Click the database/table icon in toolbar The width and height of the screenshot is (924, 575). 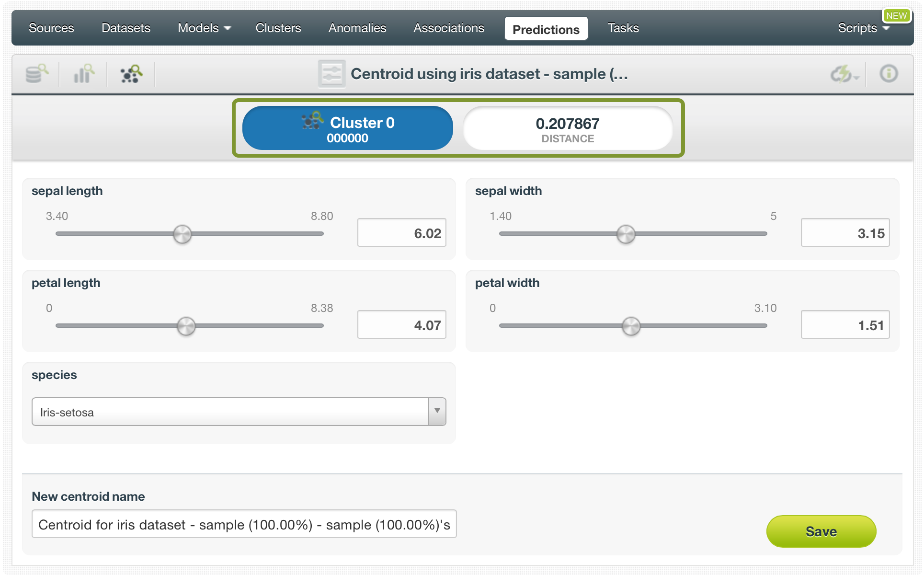36,73
